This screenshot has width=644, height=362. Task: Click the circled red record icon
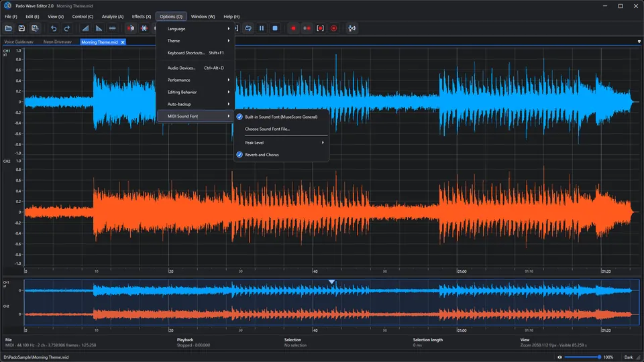tap(333, 28)
